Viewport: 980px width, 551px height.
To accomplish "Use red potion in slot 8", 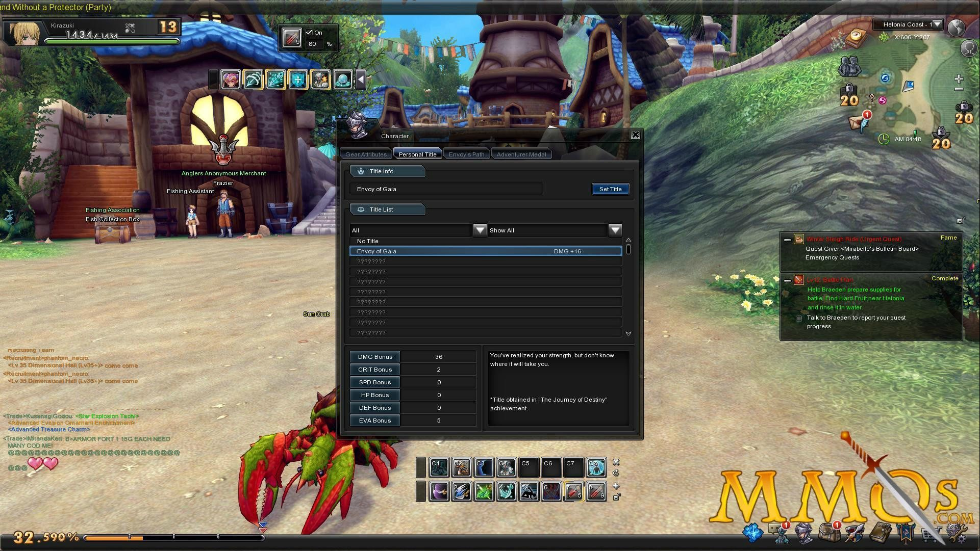I will [x=596, y=491].
